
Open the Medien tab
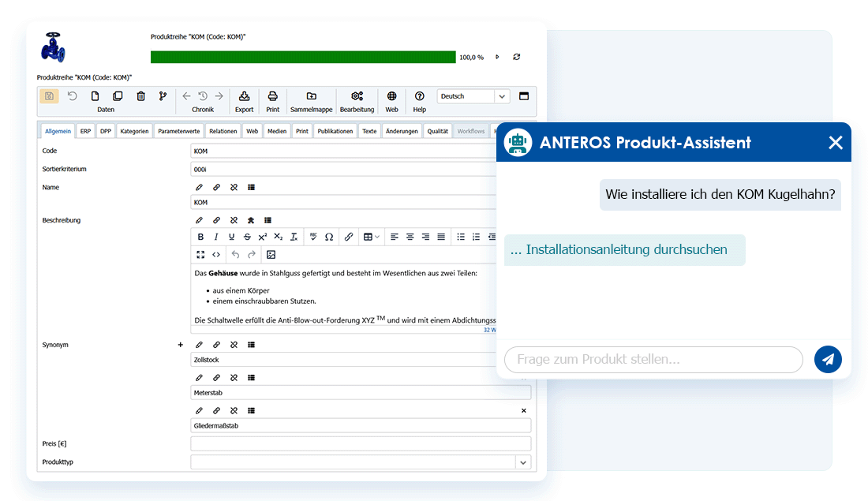[x=277, y=131]
